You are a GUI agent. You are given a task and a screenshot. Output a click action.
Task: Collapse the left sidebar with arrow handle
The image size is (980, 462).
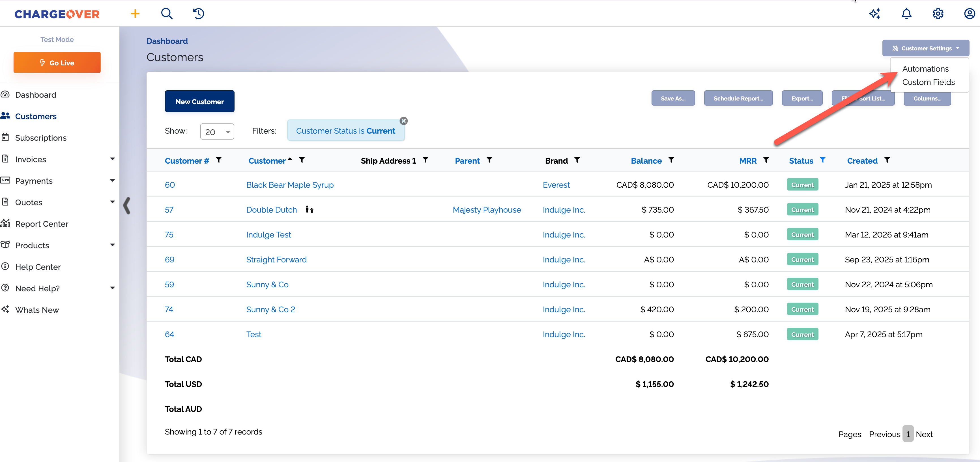pyautogui.click(x=127, y=206)
